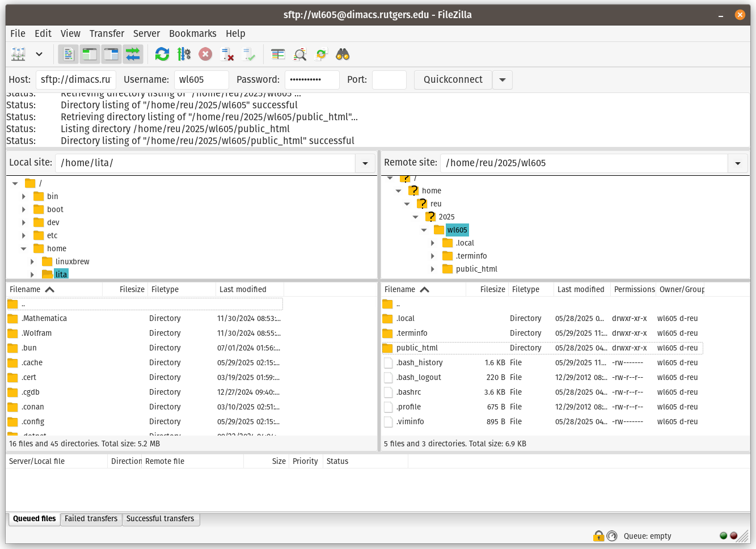This screenshot has width=756, height=549.
Task: Sort remote files by Permissions
Action: (x=633, y=289)
